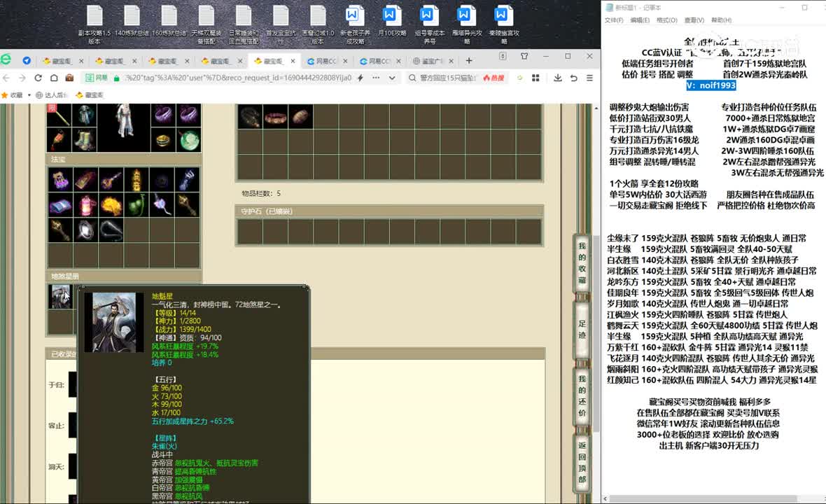
Task: Click the 足迹 side button
Action: click(x=582, y=329)
